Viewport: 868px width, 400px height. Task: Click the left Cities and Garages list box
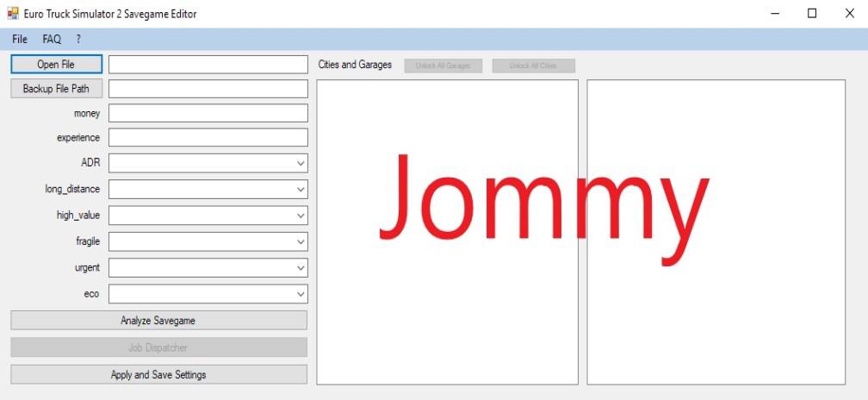click(447, 232)
